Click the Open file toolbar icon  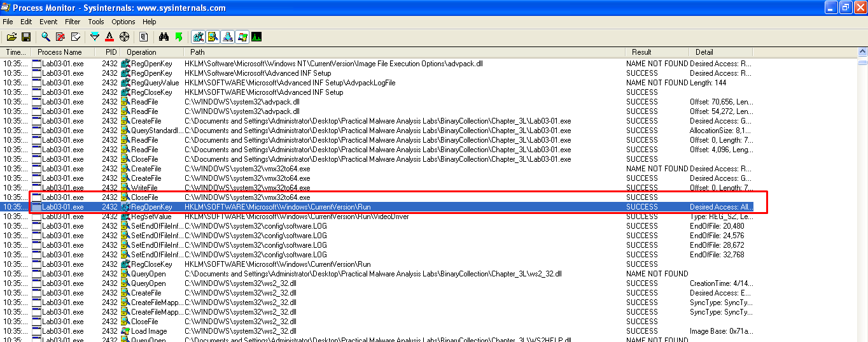11,37
